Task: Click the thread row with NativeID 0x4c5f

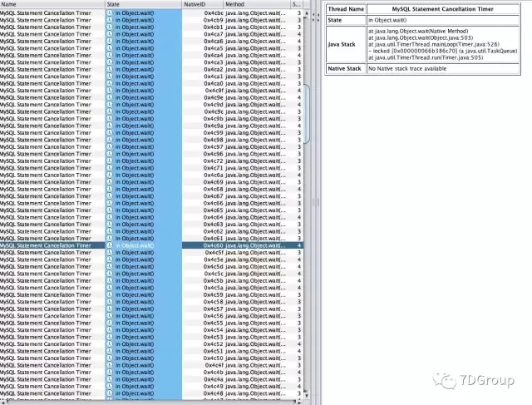Action: [x=151, y=253]
